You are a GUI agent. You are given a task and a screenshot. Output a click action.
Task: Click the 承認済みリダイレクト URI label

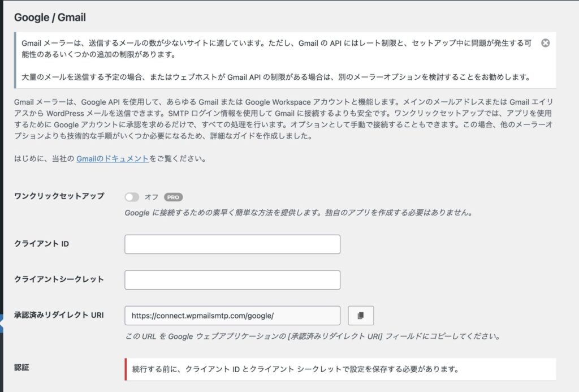coord(59,315)
